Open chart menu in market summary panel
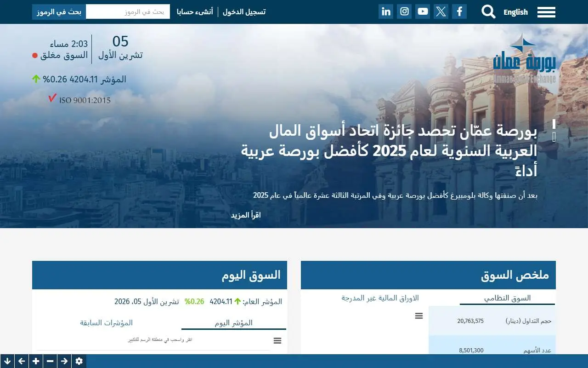 coord(419,316)
